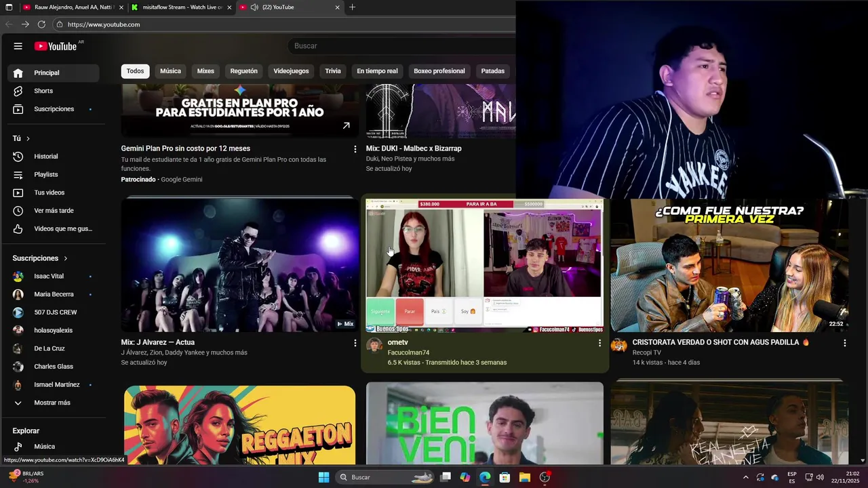Select the Música filter chip

click(170, 71)
